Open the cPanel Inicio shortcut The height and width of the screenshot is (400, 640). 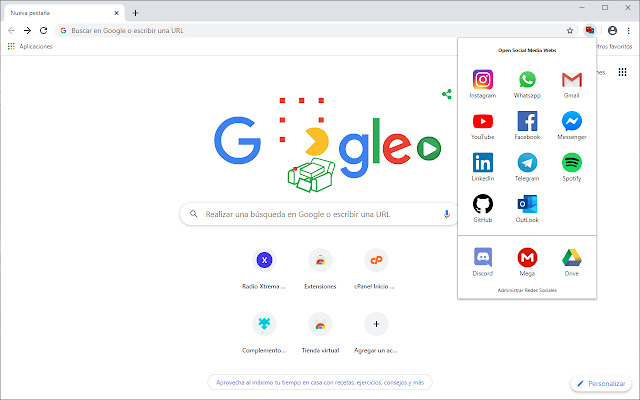click(x=376, y=268)
